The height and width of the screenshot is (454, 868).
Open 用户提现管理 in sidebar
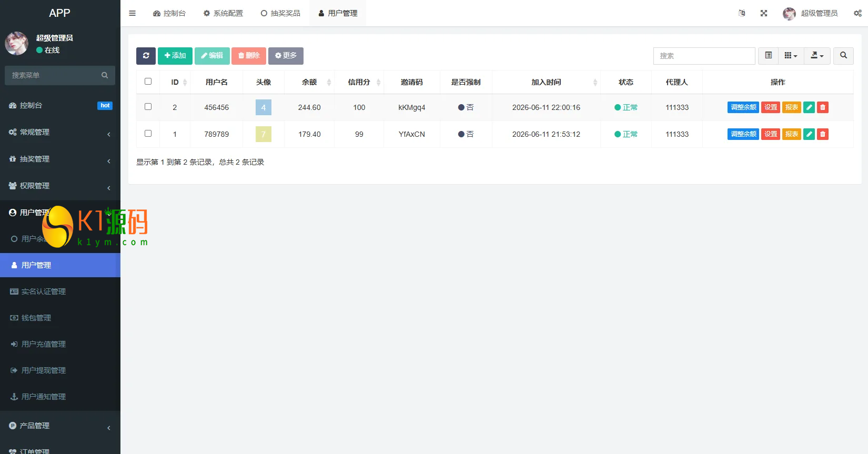60,370
